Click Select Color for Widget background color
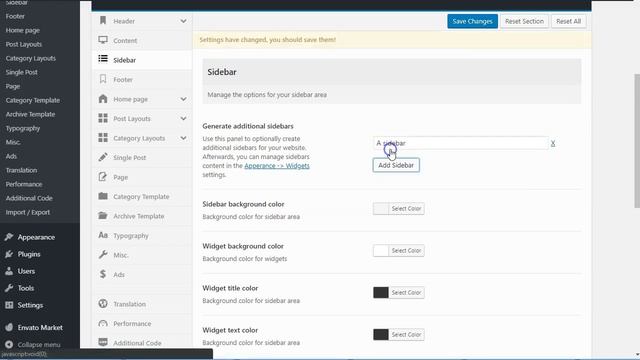The width and height of the screenshot is (640, 360). [406, 251]
